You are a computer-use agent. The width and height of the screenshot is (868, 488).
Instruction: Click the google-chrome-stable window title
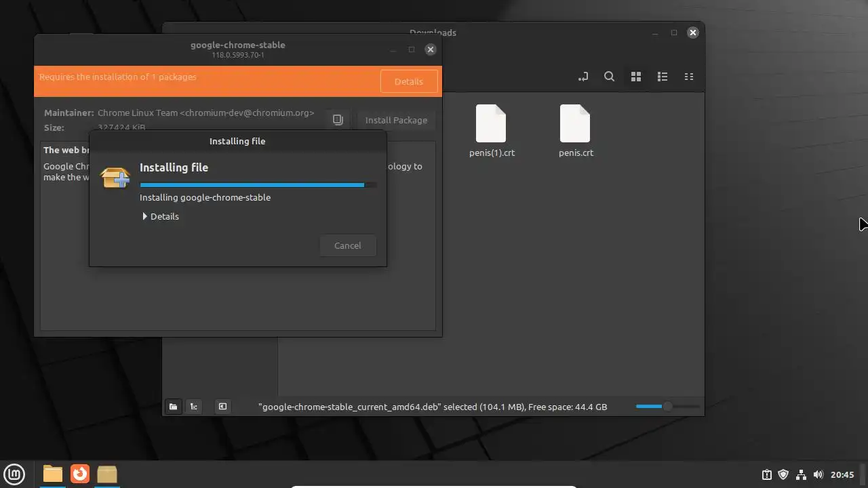pyautogui.click(x=238, y=45)
